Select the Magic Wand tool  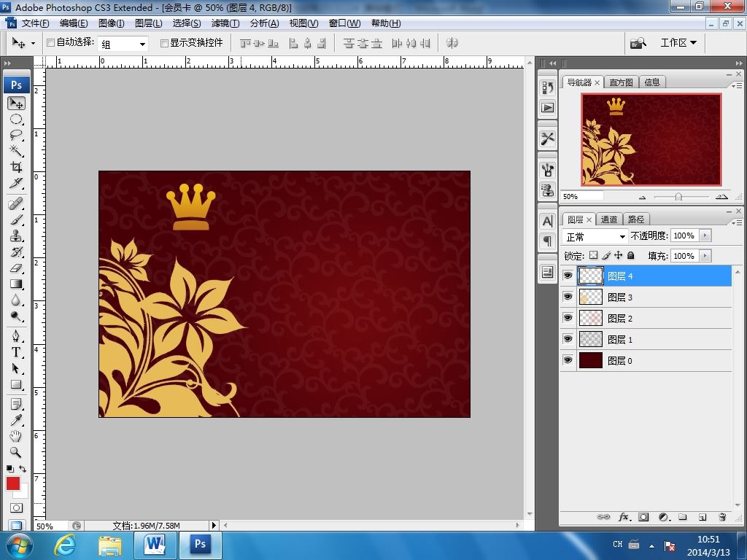(16, 151)
